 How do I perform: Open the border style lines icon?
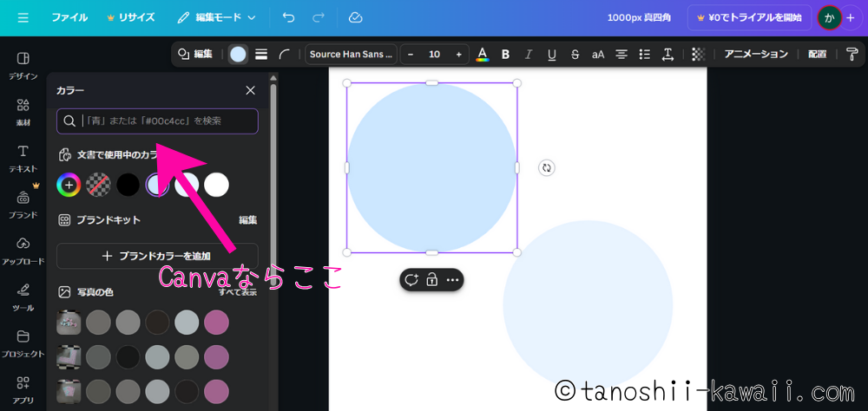[261, 54]
